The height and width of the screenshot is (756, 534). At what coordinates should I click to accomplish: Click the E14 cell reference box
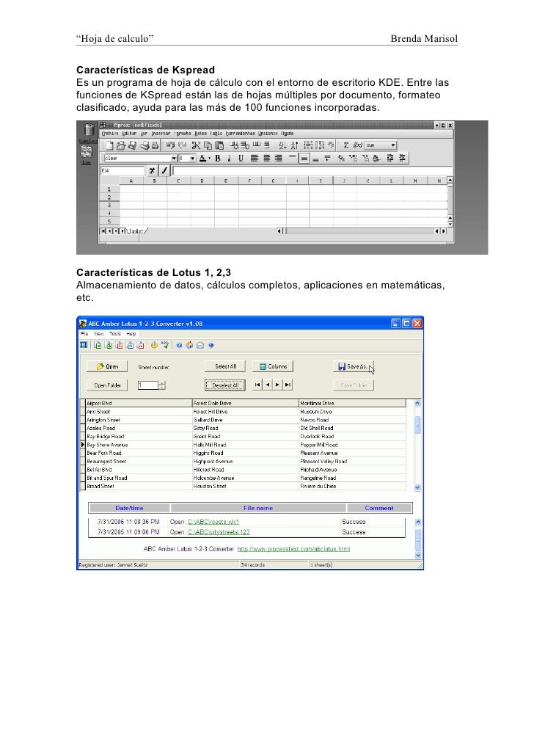pyautogui.click(x=122, y=171)
